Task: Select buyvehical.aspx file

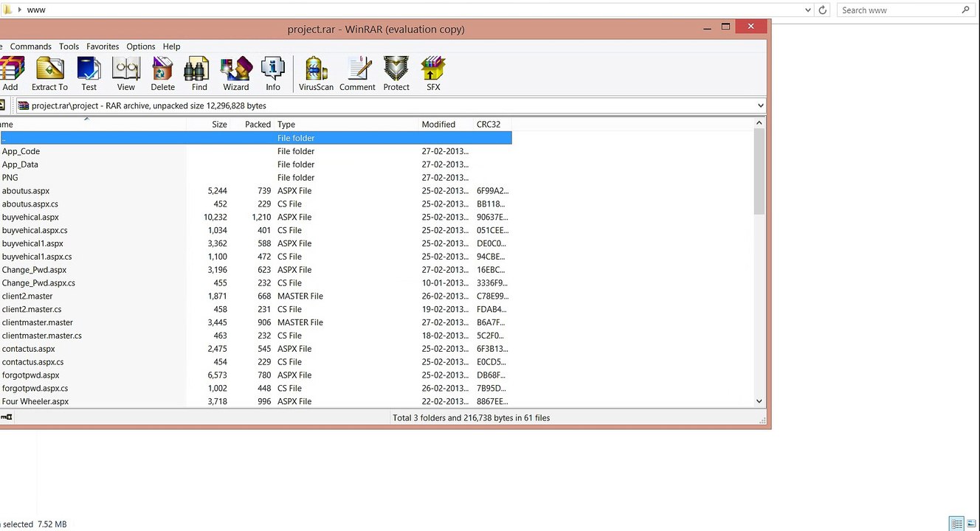Action: click(x=255, y=218)
